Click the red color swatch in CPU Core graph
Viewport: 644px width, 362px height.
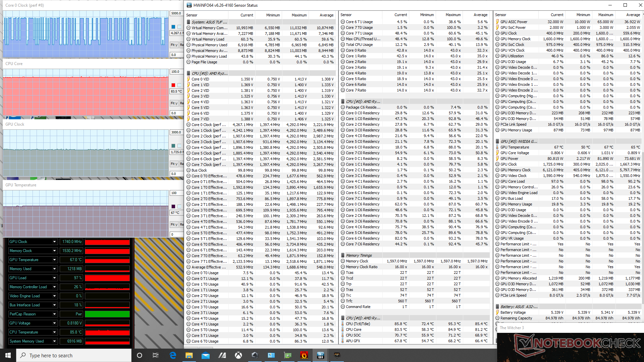(x=173, y=85)
